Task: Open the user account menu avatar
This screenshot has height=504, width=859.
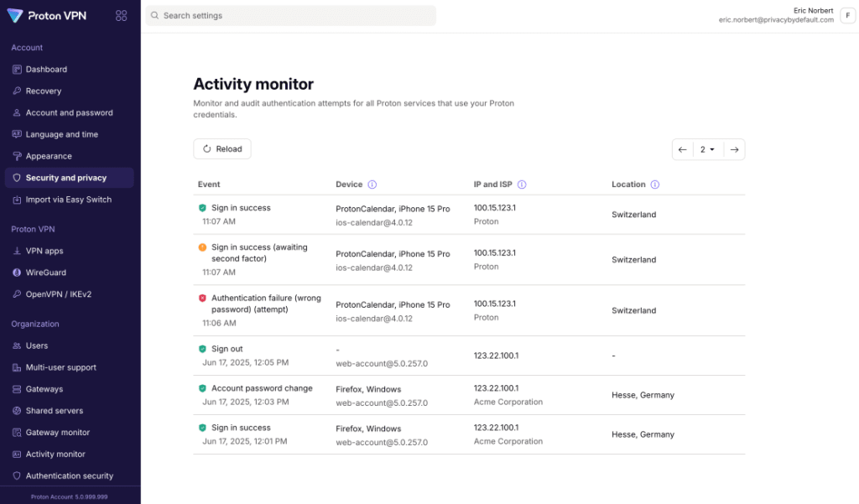Action: coord(847,16)
